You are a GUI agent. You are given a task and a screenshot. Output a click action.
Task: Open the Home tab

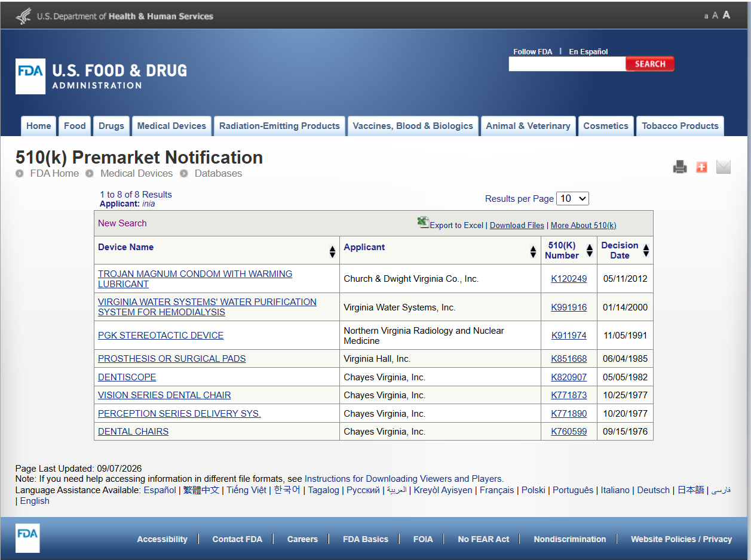point(39,126)
